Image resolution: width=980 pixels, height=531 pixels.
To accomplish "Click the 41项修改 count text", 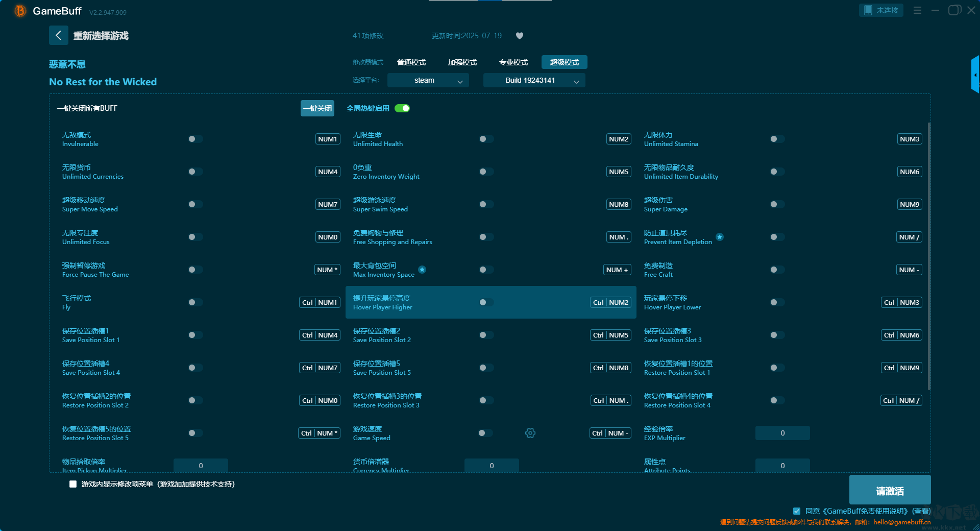I will 368,36.
